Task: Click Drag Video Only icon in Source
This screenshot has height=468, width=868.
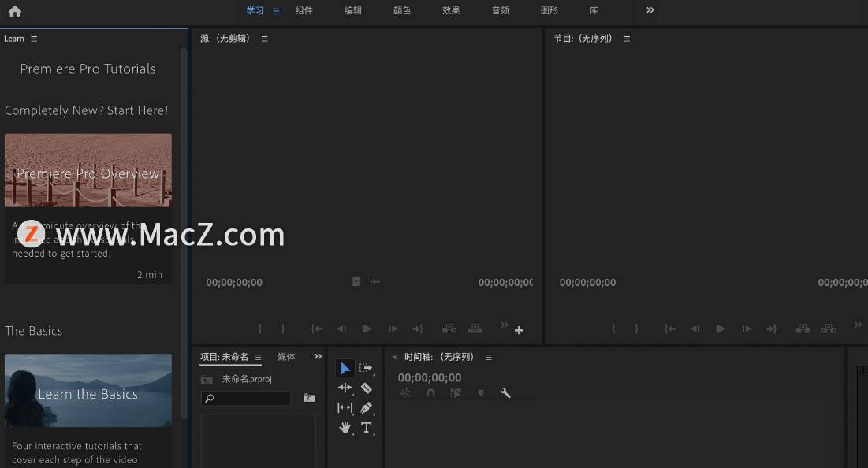Action: [356, 281]
